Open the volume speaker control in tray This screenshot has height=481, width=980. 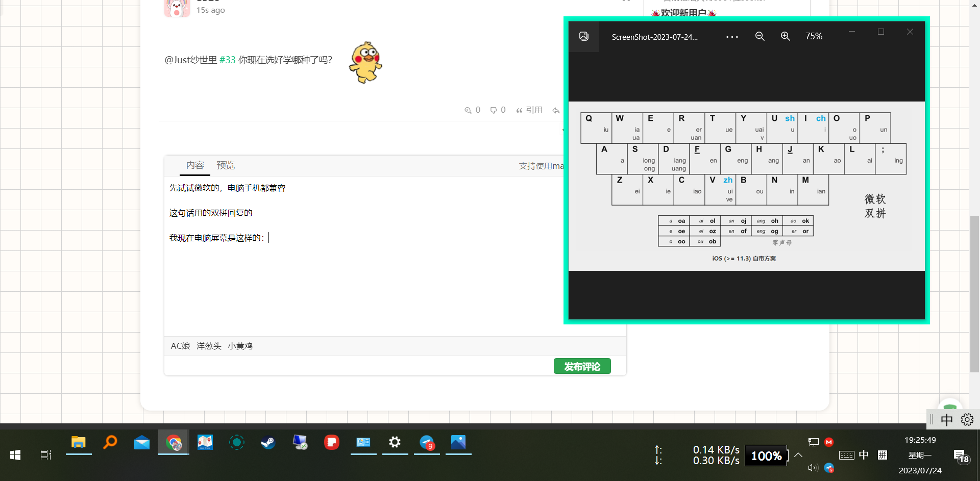point(814,468)
